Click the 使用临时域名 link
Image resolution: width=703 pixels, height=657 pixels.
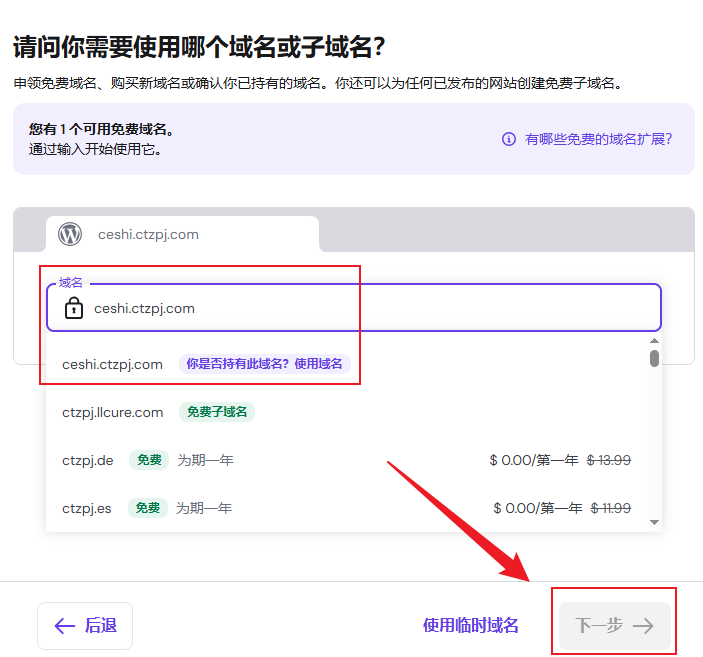(470, 626)
